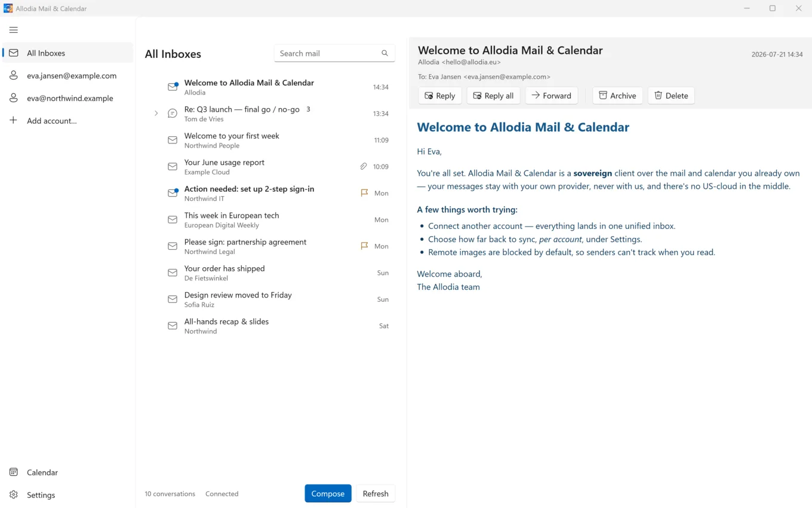Viewport: 812px width, 508px height.
Task: Click conversation bubble icon of Q3 launch
Action: [173, 114]
